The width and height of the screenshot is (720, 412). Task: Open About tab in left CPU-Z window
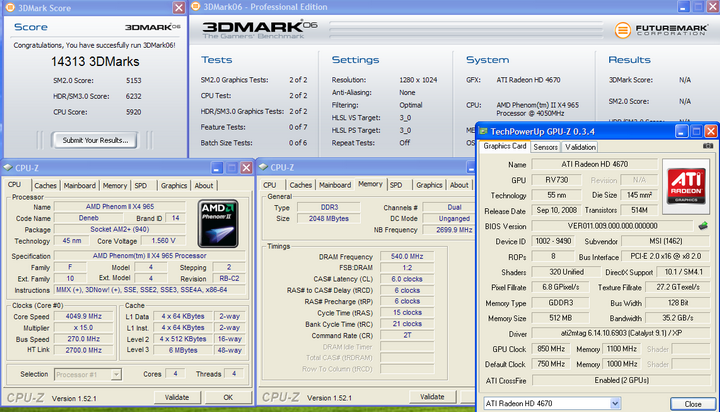click(204, 186)
